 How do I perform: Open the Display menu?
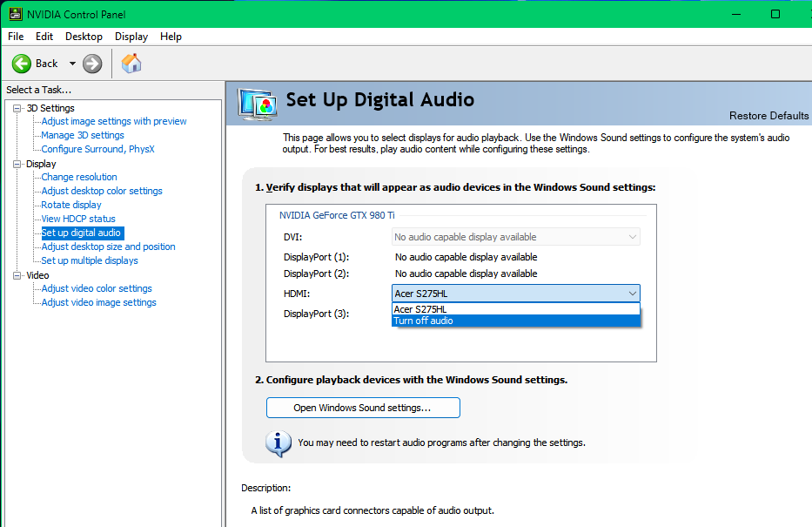click(131, 37)
